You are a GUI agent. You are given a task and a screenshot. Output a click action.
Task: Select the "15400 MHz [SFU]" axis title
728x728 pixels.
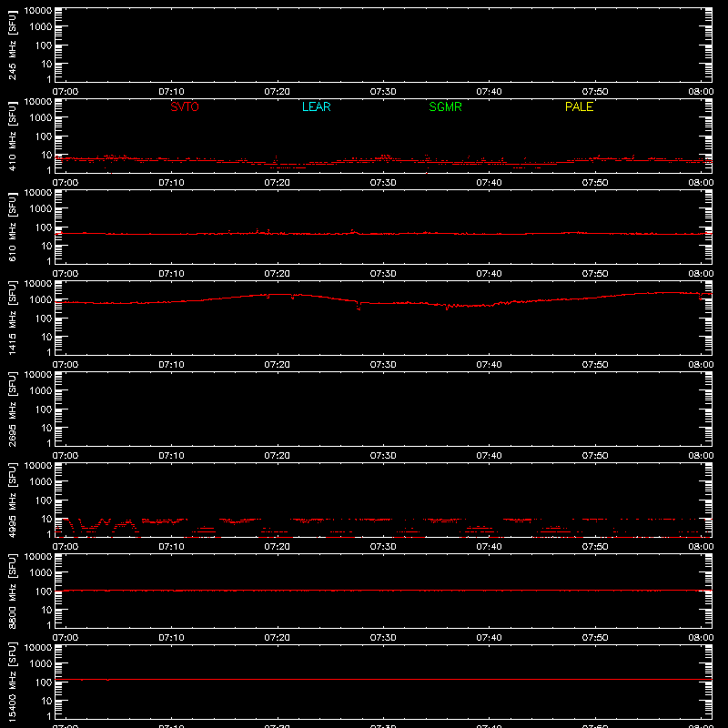point(12,682)
